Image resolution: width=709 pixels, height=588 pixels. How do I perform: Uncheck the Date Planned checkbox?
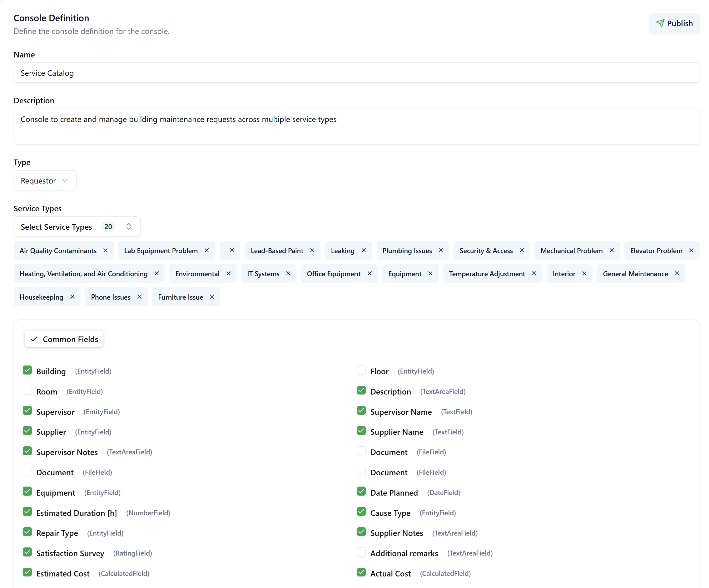pyautogui.click(x=361, y=492)
